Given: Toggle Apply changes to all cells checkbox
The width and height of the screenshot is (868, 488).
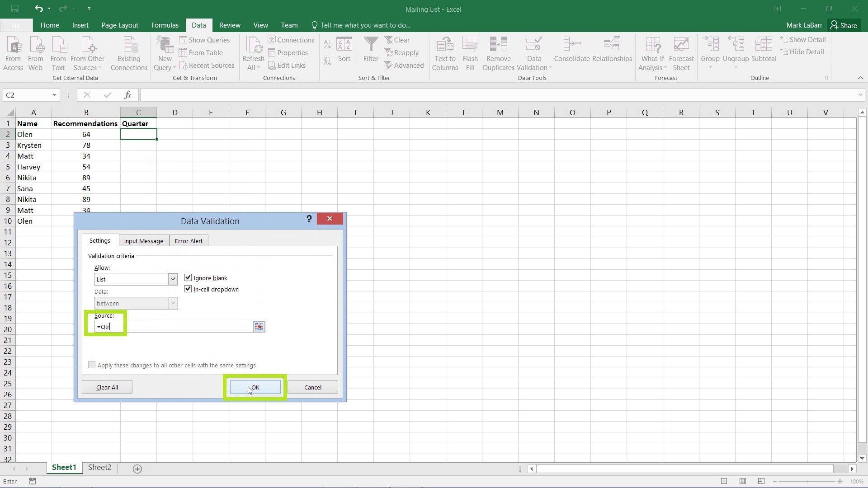Looking at the screenshot, I should (x=92, y=365).
